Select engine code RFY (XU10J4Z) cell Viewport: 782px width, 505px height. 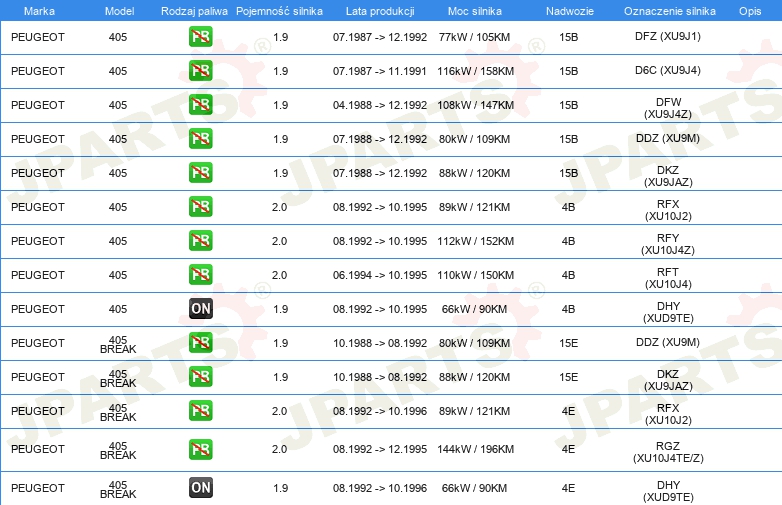[668, 244]
